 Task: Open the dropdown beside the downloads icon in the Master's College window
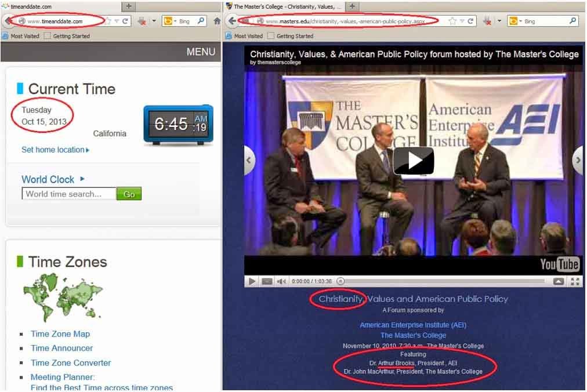pyautogui.click(x=499, y=21)
